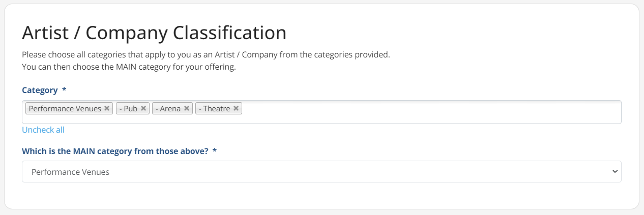Uncheck all selected categories
The width and height of the screenshot is (644, 215).
coord(43,130)
